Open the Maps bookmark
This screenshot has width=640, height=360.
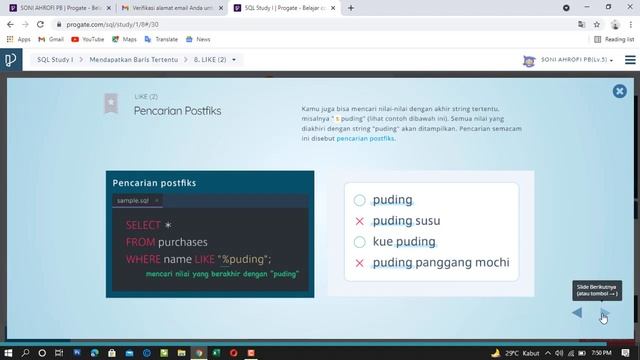coord(124,40)
